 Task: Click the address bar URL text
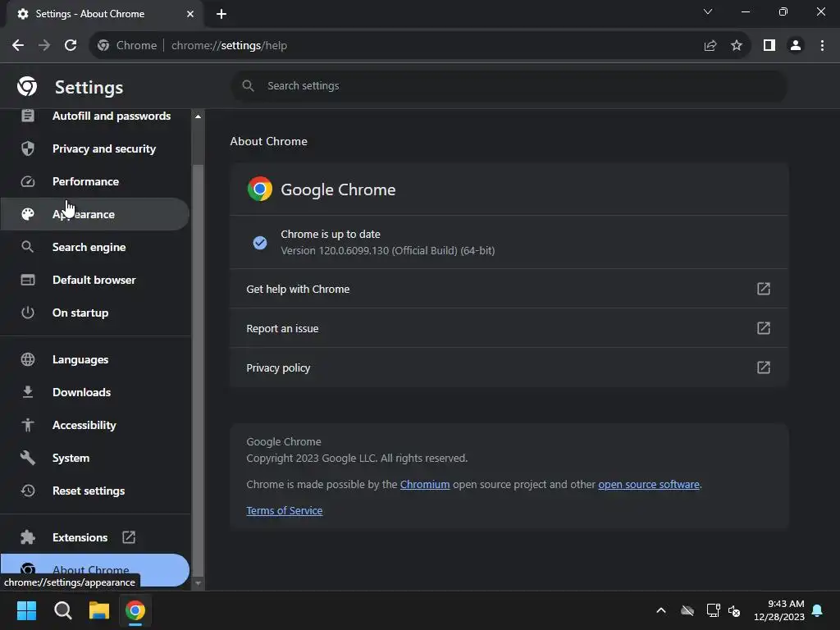[x=230, y=46]
